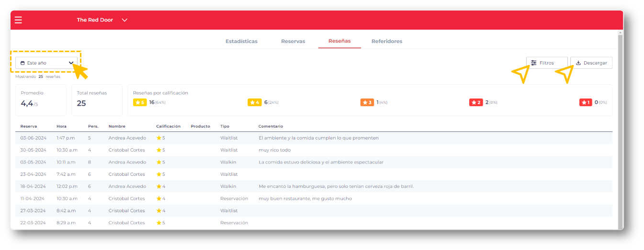Click Reservación type in 11-04-2024 row

pyautogui.click(x=234, y=198)
